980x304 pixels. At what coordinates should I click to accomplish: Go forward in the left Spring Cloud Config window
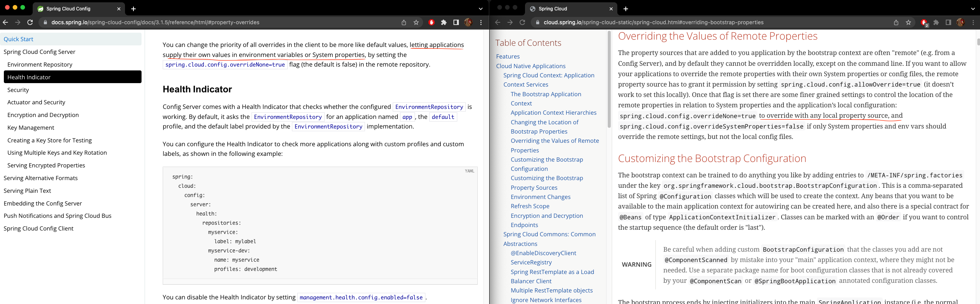coord(18,22)
